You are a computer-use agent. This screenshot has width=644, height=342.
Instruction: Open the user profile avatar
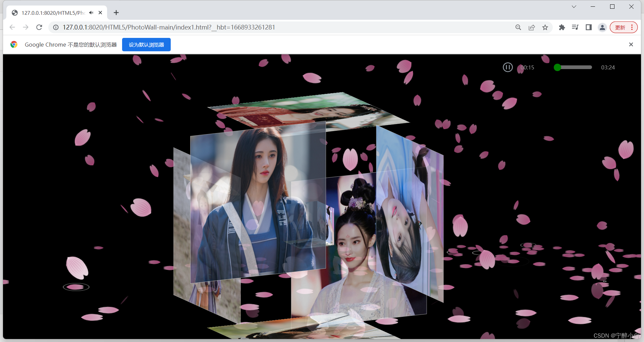click(x=602, y=27)
